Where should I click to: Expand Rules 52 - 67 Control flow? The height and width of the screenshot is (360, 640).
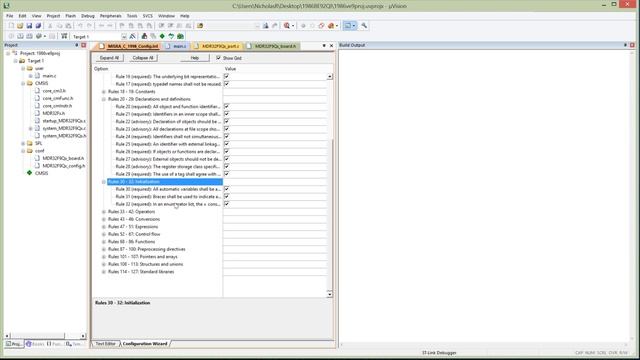coord(104,234)
